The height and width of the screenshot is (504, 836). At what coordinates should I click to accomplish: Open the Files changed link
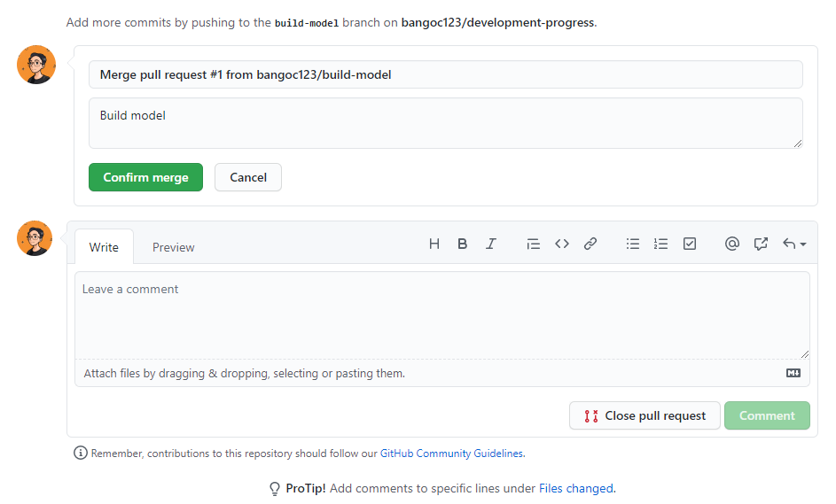(576, 489)
